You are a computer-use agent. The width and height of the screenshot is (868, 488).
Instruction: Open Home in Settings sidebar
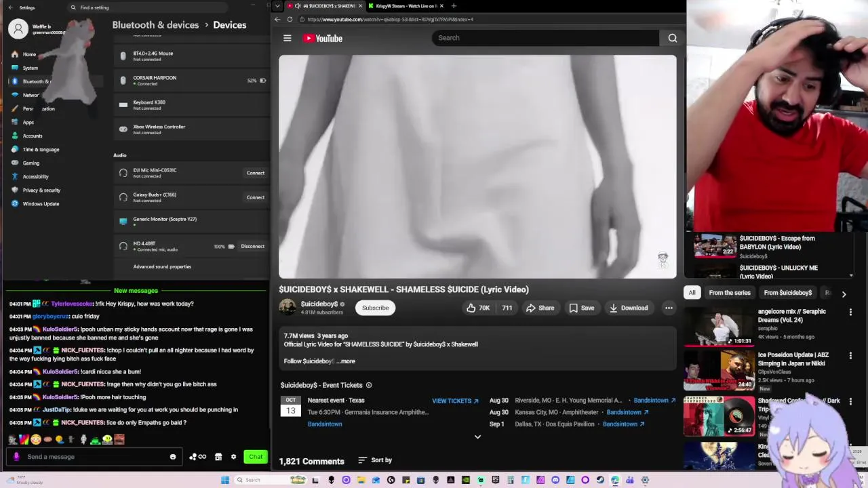pyautogui.click(x=29, y=54)
